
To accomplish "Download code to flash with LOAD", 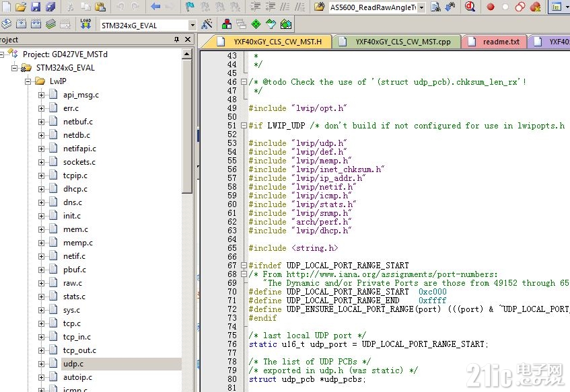I will pos(85,24).
